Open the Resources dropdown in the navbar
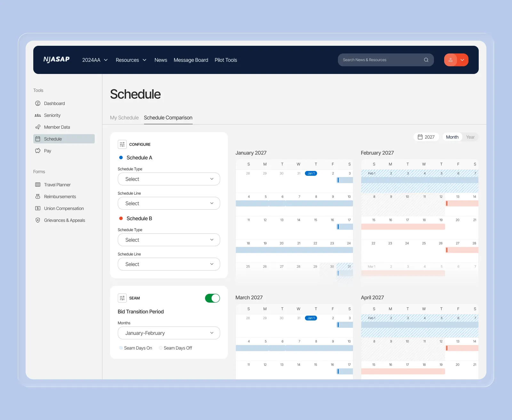This screenshot has height=420, width=512. coord(131,60)
